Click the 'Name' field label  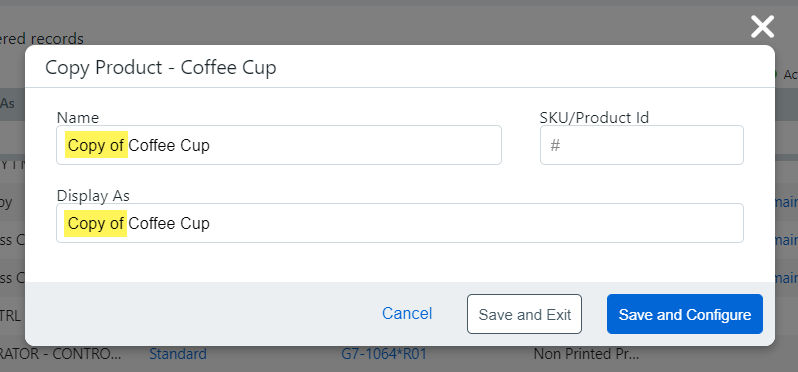coord(78,118)
